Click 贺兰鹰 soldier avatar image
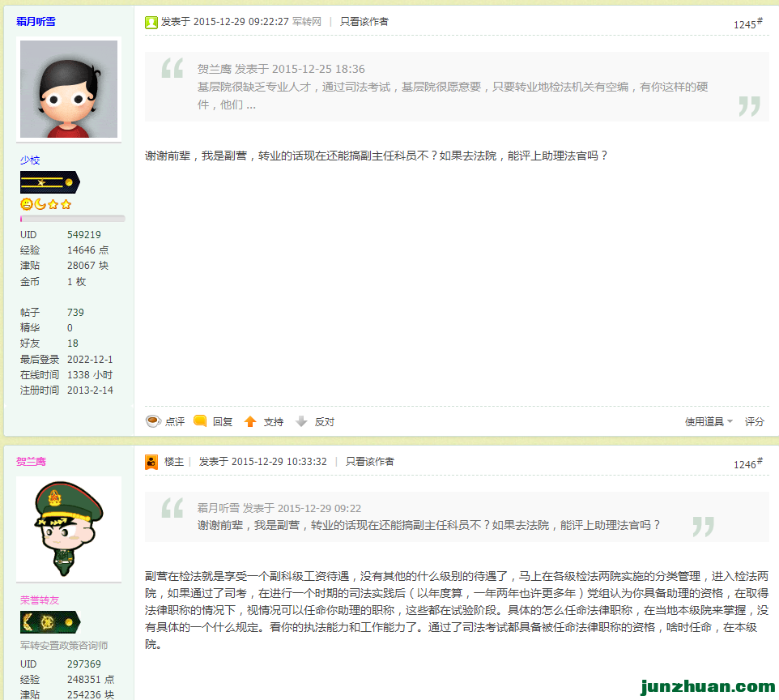 coord(69,529)
